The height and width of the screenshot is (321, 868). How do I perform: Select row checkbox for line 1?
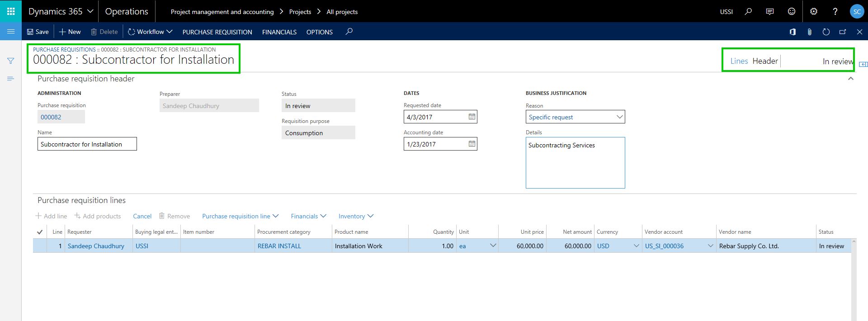40,246
